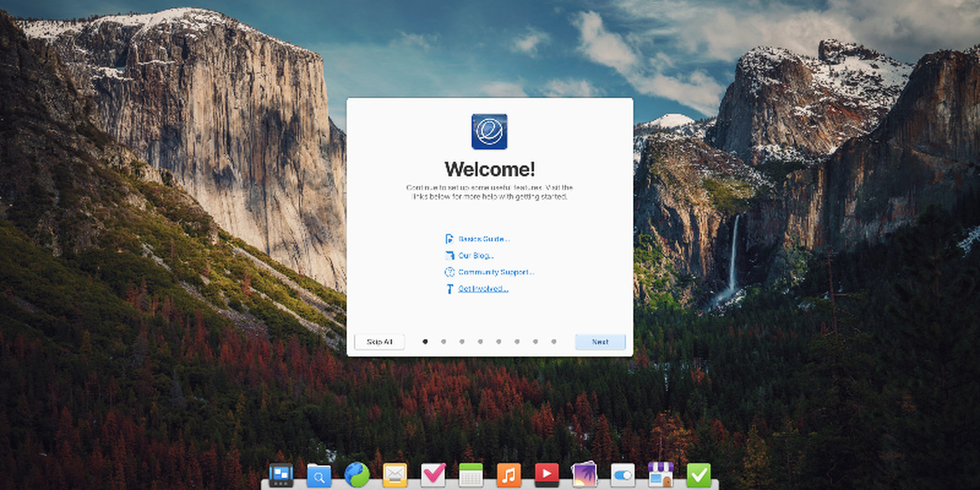The image size is (980, 490).
Task: Launch the Files app in dock
Action: tap(319, 474)
